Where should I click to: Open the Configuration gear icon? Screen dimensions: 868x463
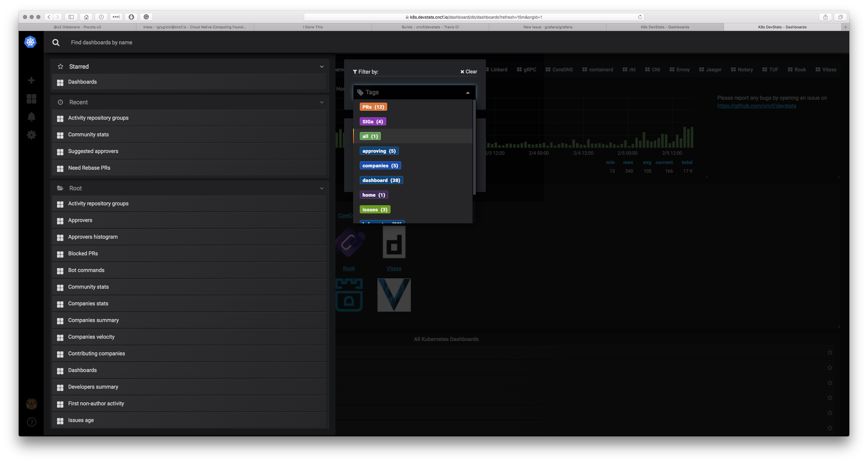[31, 134]
